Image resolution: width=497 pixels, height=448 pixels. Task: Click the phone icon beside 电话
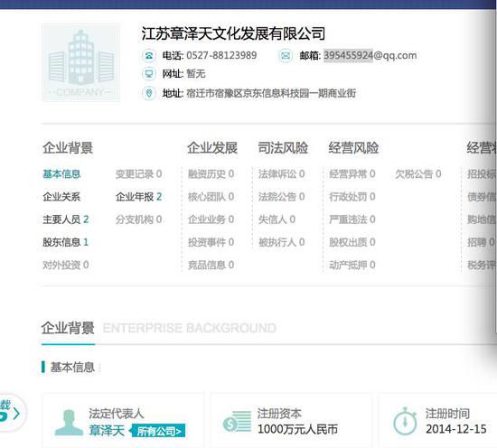point(149,56)
